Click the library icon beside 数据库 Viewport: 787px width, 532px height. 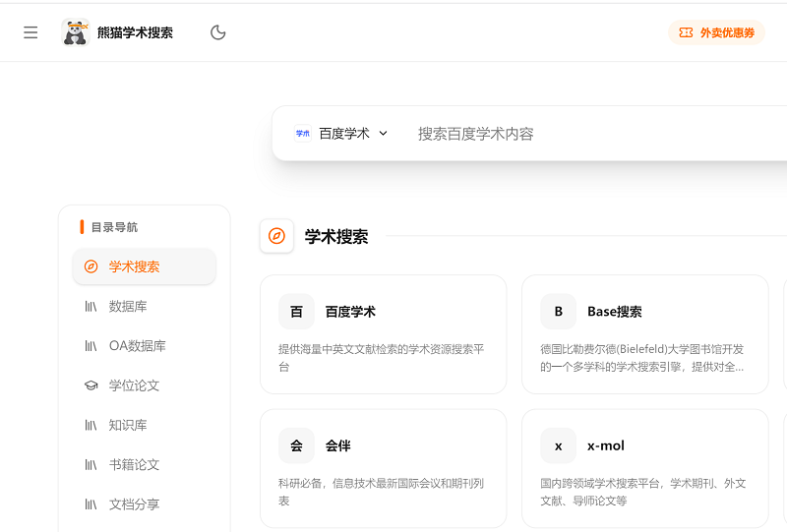tap(91, 306)
